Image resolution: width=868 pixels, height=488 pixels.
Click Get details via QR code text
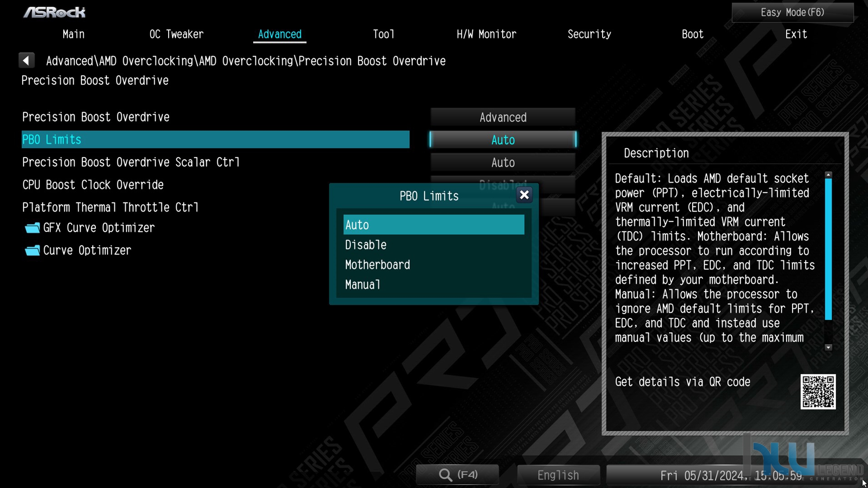pos(683,382)
